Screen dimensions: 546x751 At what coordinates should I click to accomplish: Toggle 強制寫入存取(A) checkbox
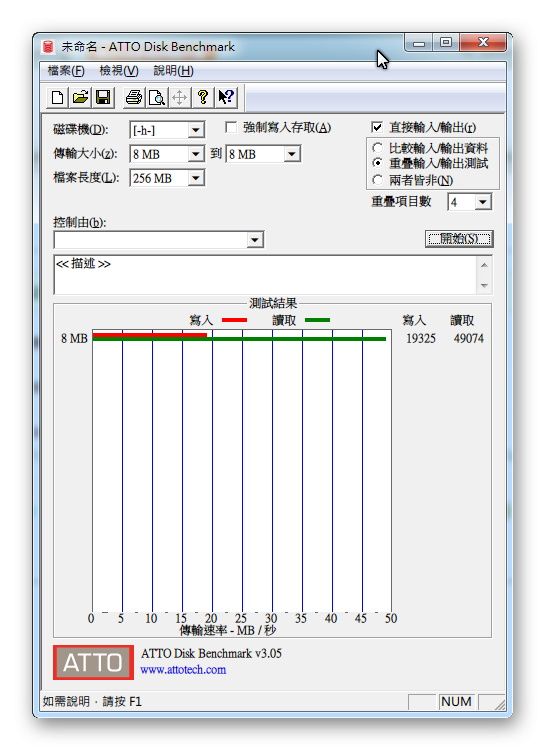point(231,127)
